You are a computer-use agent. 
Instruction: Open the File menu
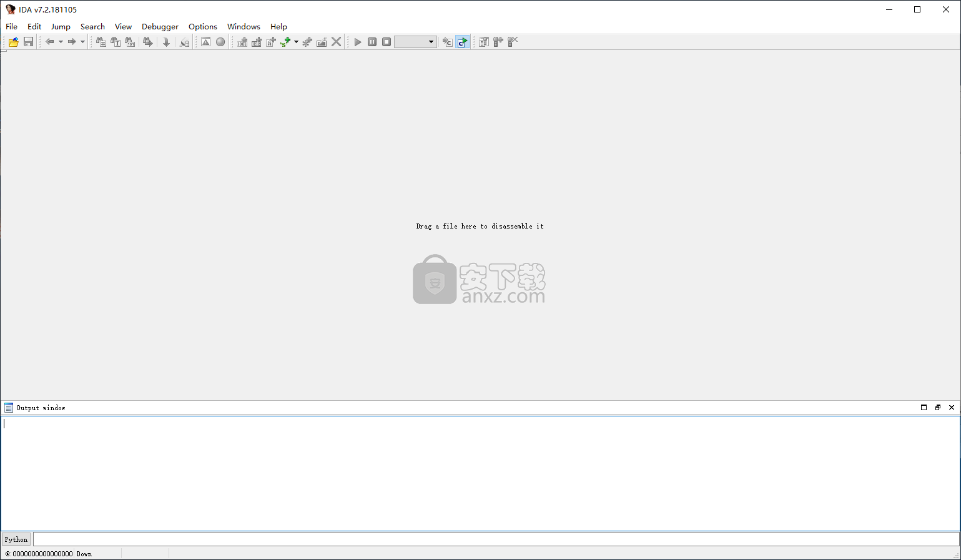12,26
